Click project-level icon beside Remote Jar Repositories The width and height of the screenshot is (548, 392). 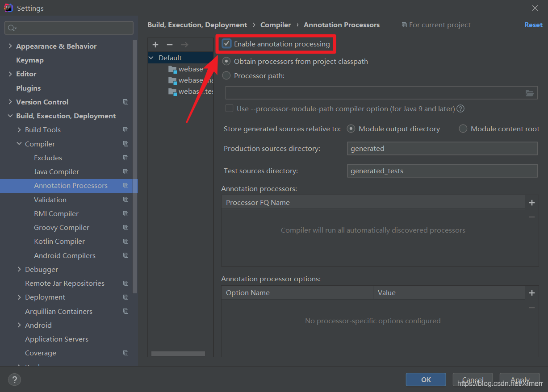point(125,283)
